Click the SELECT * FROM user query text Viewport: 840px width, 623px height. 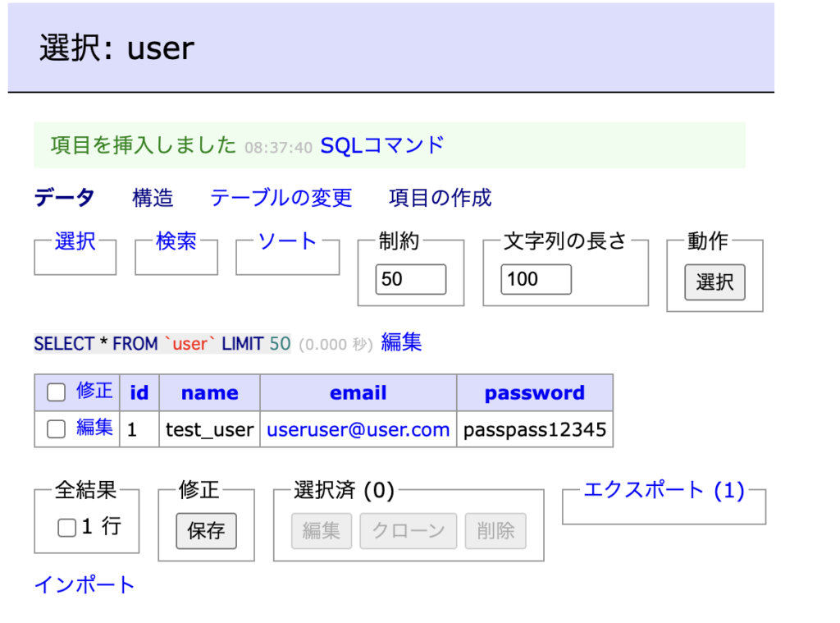click(162, 344)
